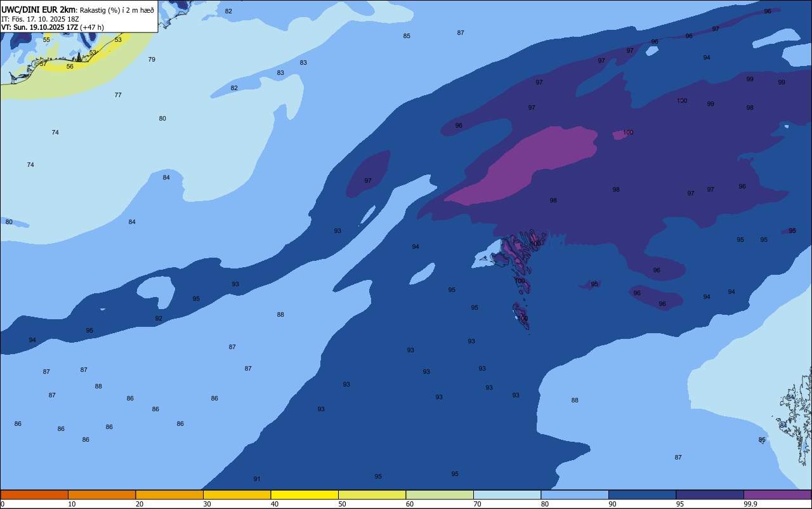This screenshot has width=812, height=509.
Task: Click the 'VT: Sun. 19.10.2025 17Z' line
Action: pos(39,27)
